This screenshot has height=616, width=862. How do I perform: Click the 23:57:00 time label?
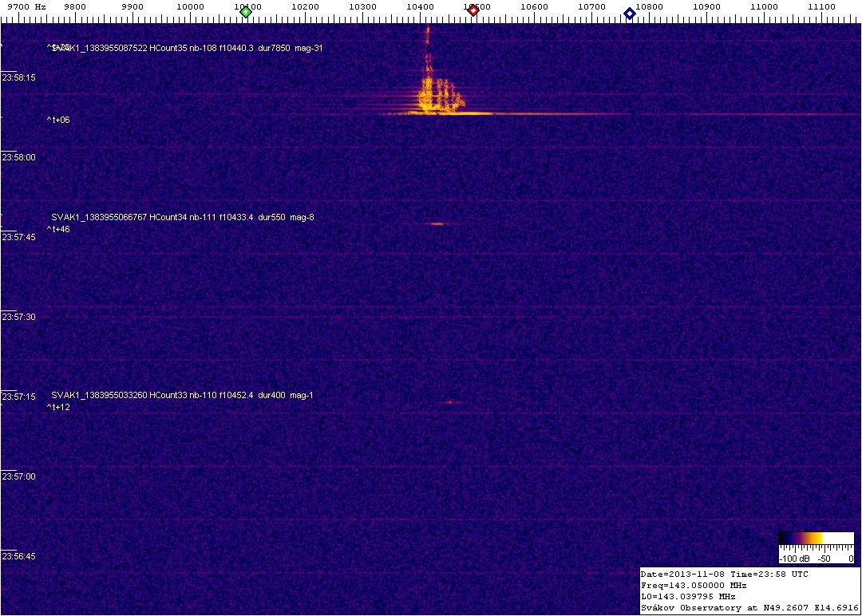point(18,476)
